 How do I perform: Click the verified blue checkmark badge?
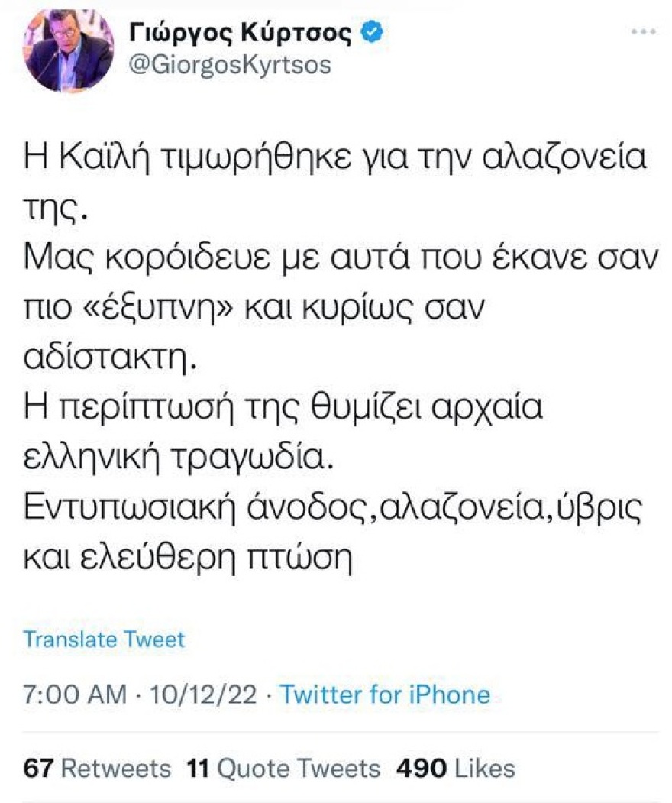pyautogui.click(x=371, y=31)
